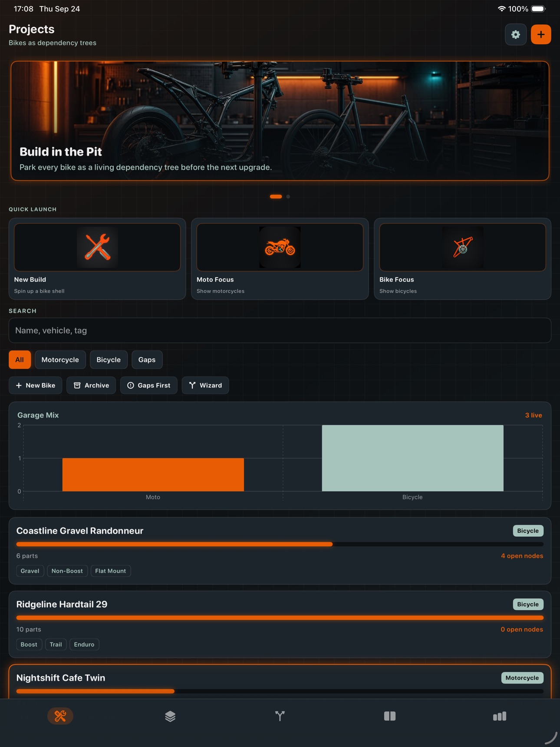Filter projects by Motorcycle chip
Screen dimensions: 560x747
(60, 360)
